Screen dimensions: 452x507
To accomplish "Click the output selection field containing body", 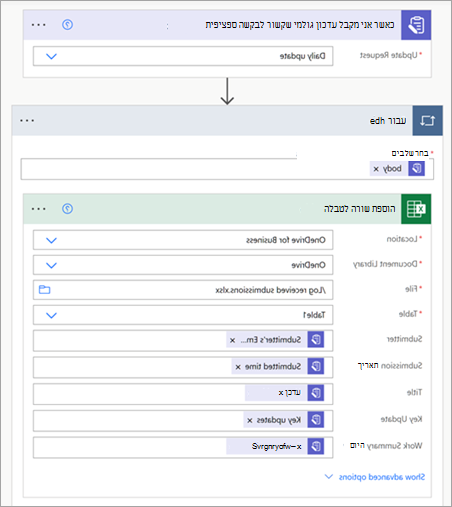I will click(227, 169).
